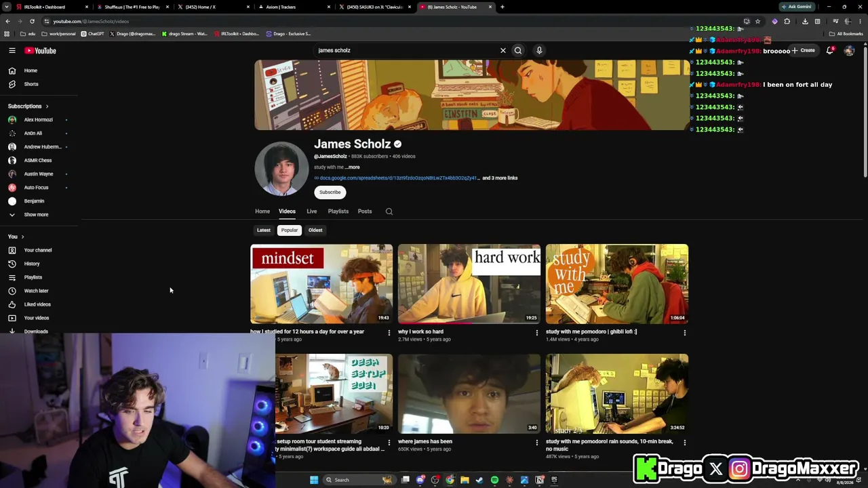Open the ChatGPT bookmark
The height and width of the screenshot is (488, 868).
click(x=93, y=34)
